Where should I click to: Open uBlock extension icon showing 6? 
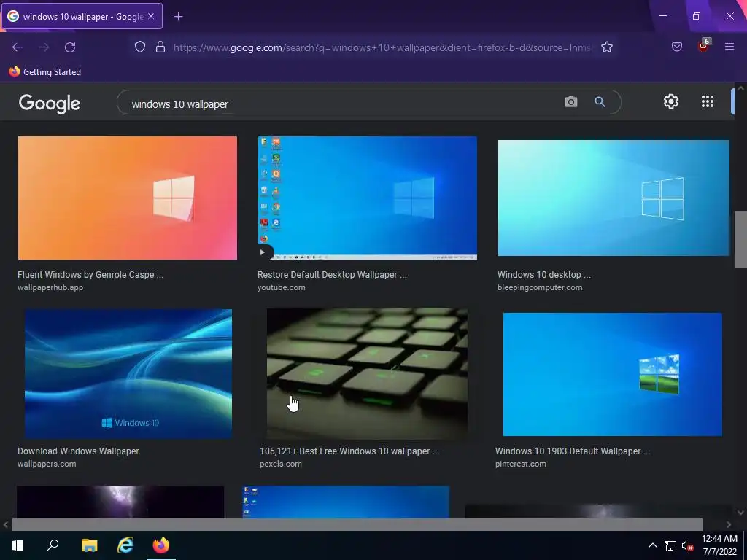(x=704, y=46)
